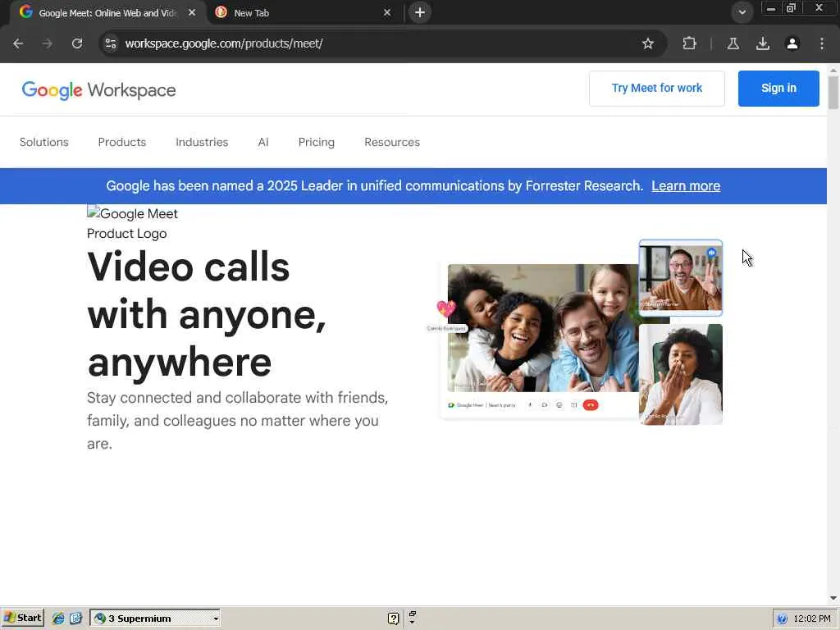Open a new tab with the plus button

click(420, 12)
